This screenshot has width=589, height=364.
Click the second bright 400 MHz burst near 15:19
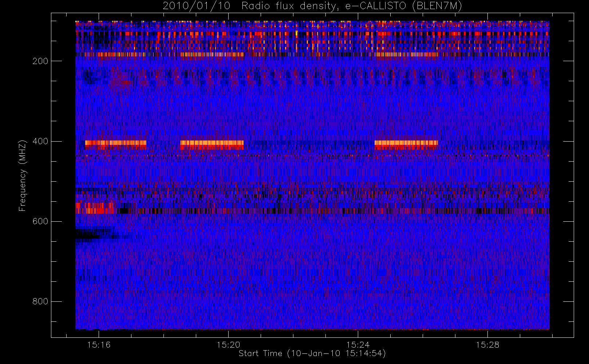pyautogui.click(x=212, y=145)
